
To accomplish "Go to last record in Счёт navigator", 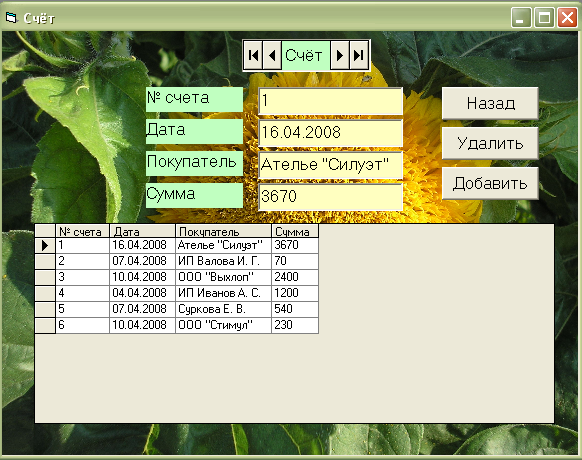I will [359, 55].
